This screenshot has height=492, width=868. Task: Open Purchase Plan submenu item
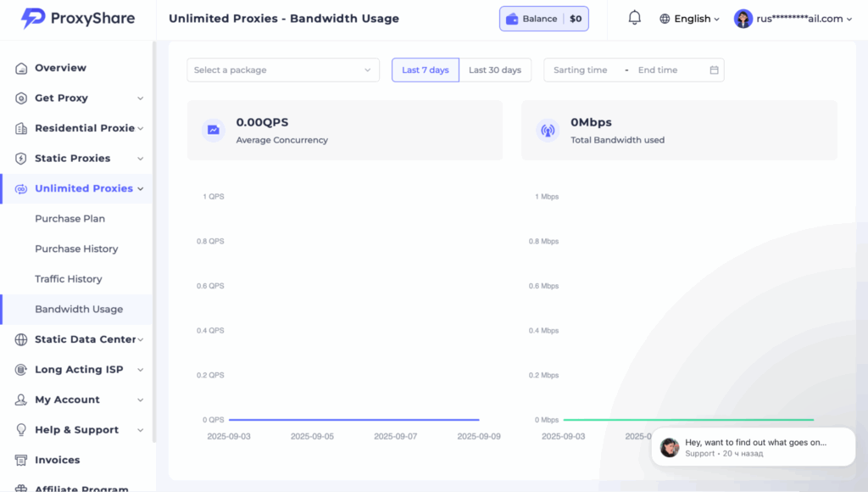[76, 219]
